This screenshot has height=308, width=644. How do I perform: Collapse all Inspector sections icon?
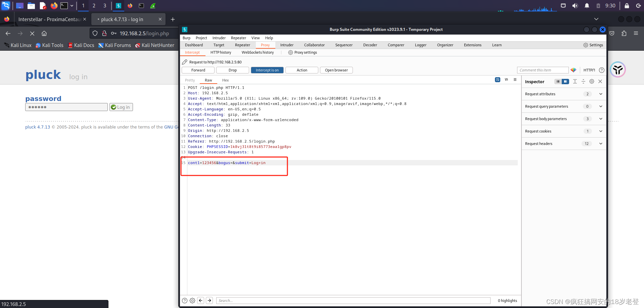click(583, 82)
